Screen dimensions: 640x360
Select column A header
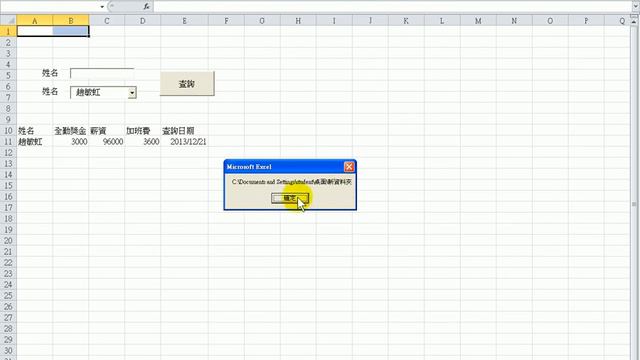click(35, 20)
